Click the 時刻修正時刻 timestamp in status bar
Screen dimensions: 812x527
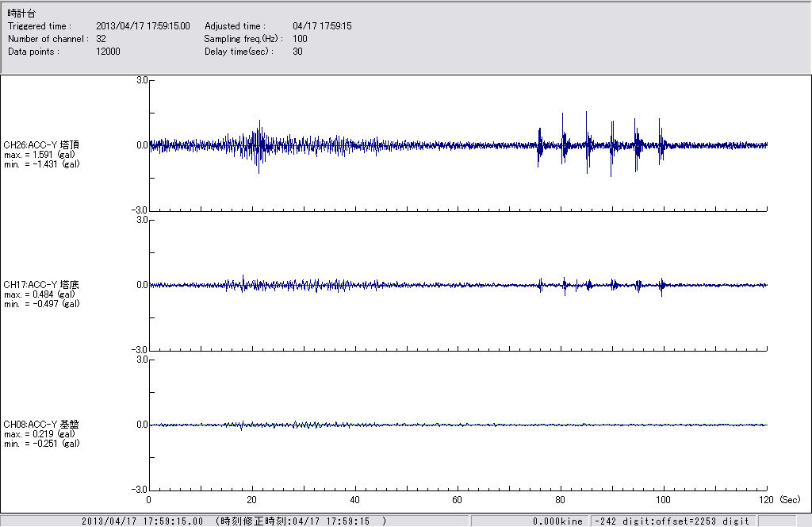[x=301, y=521]
